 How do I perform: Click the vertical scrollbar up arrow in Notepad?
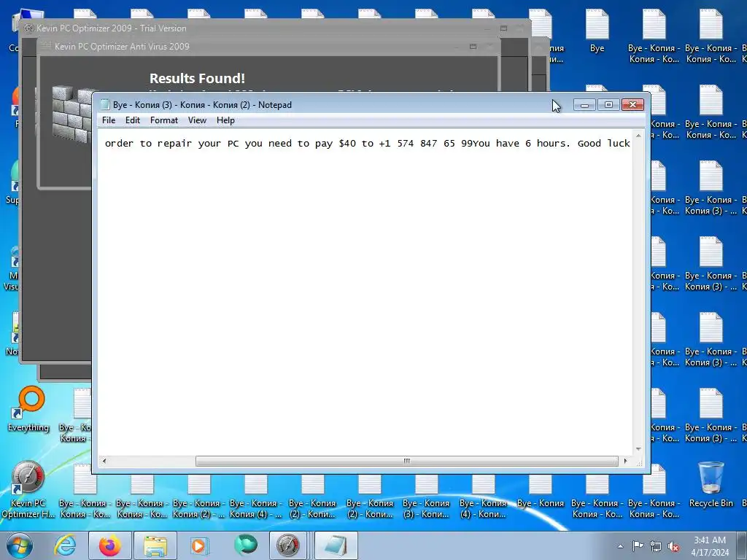click(638, 136)
